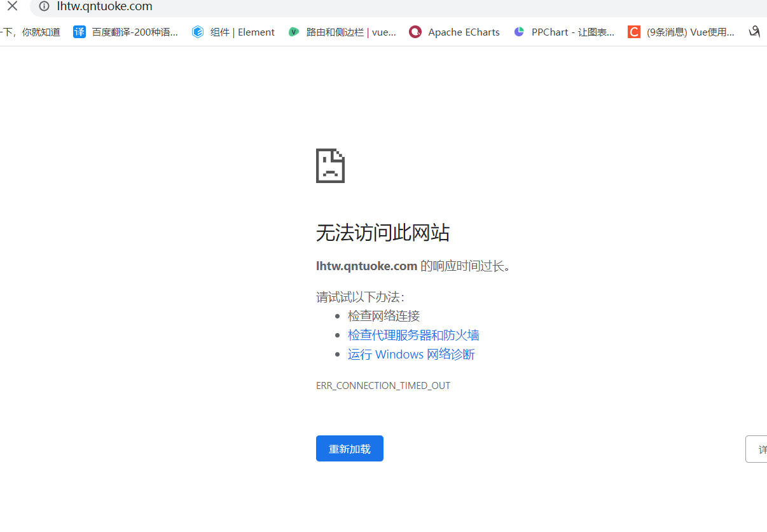
Task: Click the green Vue favicon on bookmarks bar
Action: pos(293,31)
